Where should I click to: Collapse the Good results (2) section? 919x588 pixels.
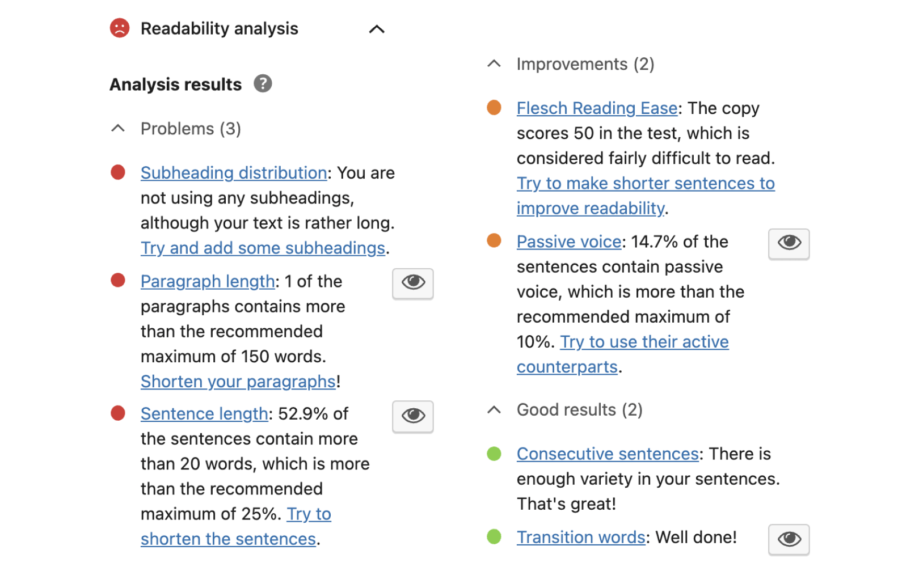[494, 409]
